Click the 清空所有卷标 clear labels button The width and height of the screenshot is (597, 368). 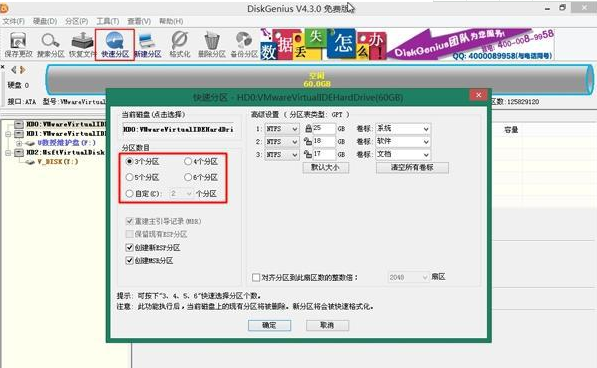(x=412, y=167)
